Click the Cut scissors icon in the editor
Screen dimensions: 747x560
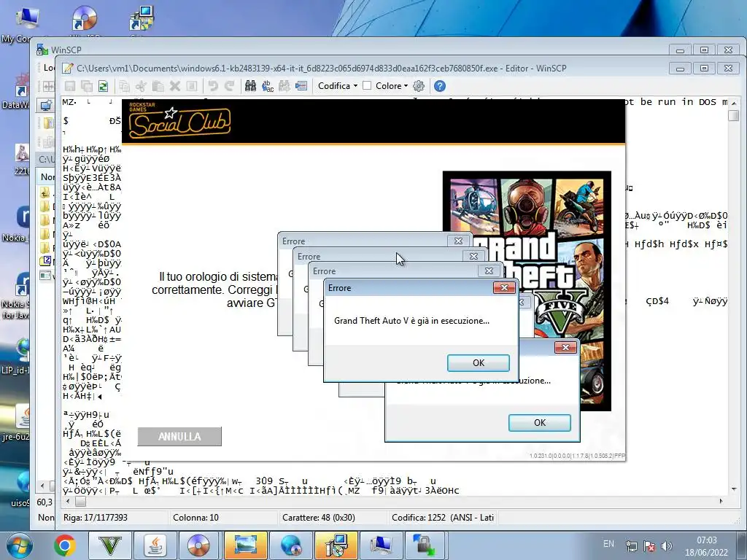pyautogui.click(x=141, y=86)
